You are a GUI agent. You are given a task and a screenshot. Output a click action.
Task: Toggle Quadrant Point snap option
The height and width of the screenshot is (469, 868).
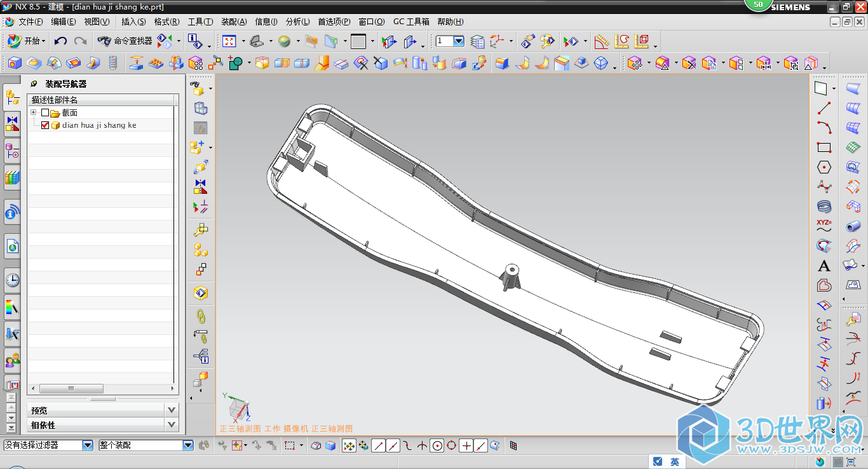tap(451, 445)
